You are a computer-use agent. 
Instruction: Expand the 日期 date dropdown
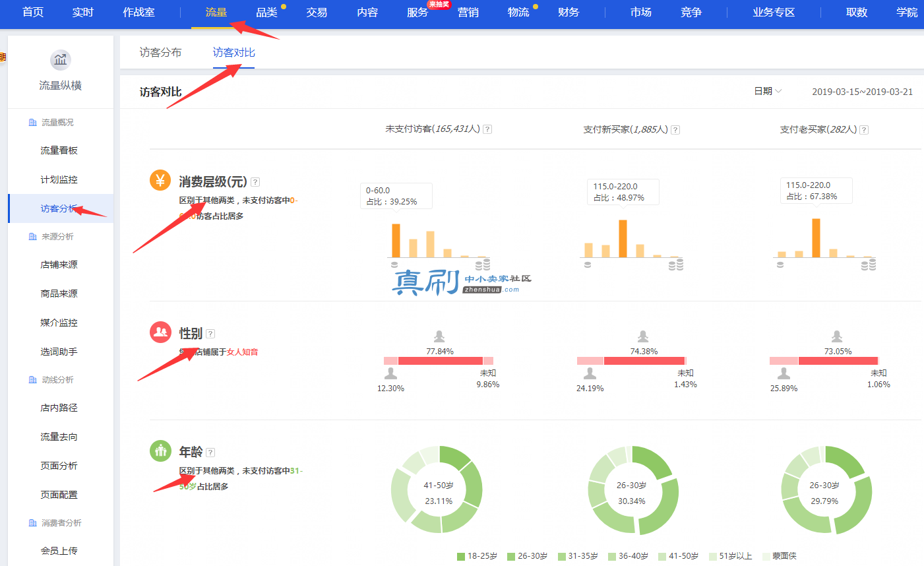(768, 91)
